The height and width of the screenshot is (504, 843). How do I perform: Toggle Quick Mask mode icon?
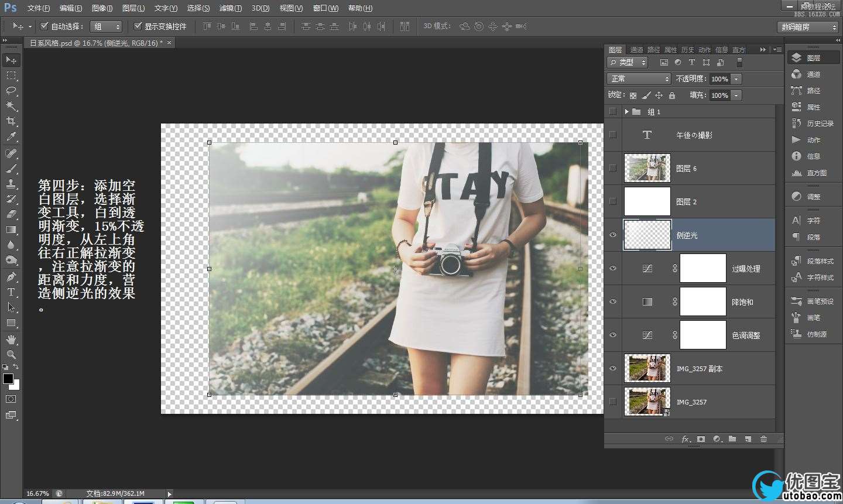click(11, 399)
